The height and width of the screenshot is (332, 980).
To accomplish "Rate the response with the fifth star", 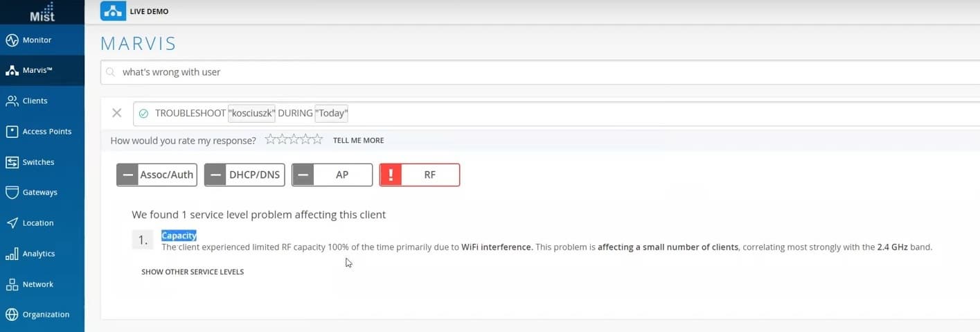I will tap(318, 140).
